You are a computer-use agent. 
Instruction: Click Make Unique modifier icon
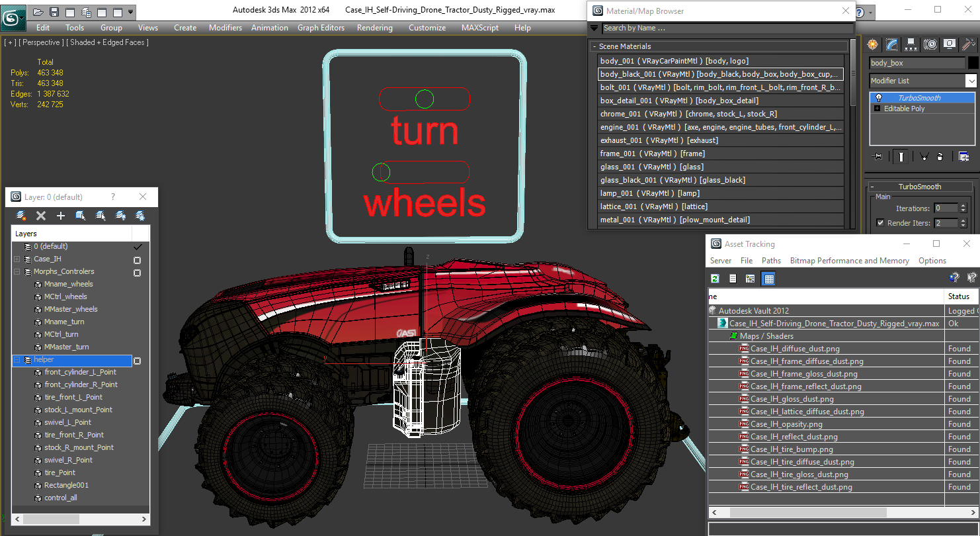pyautogui.click(x=923, y=157)
